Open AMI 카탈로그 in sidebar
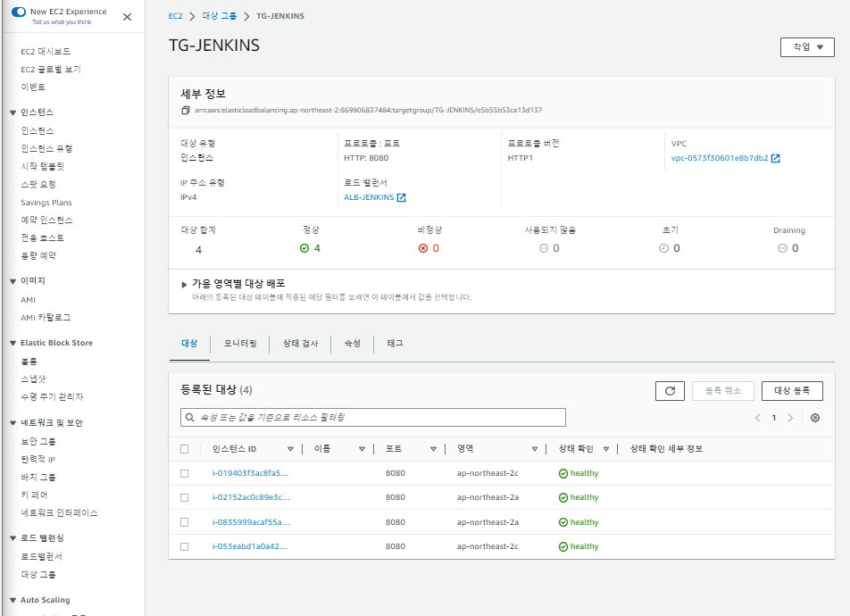Image resolution: width=850 pixels, height=616 pixels. pyautogui.click(x=46, y=318)
